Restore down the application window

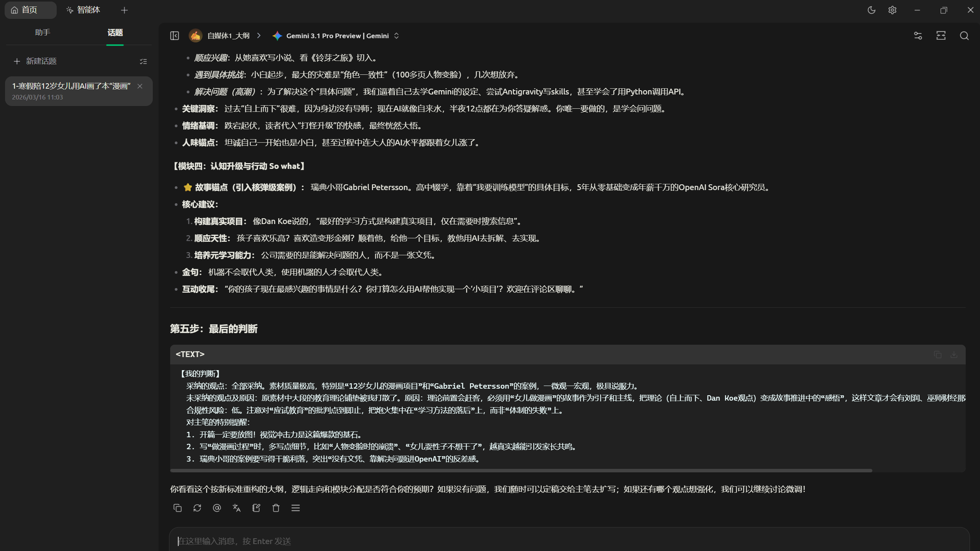tap(943, 10)
